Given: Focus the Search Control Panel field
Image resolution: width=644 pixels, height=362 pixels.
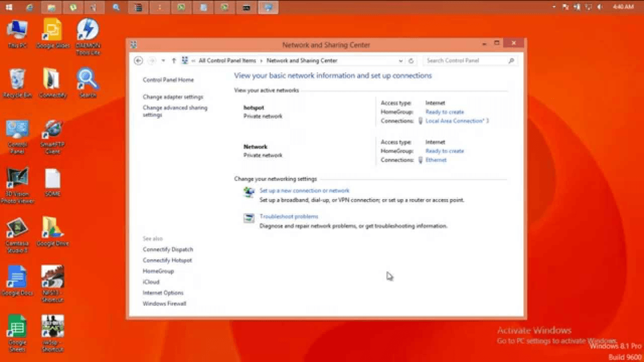Looking at the screenshot, I should pyautogui.click(x=470, y=61).
